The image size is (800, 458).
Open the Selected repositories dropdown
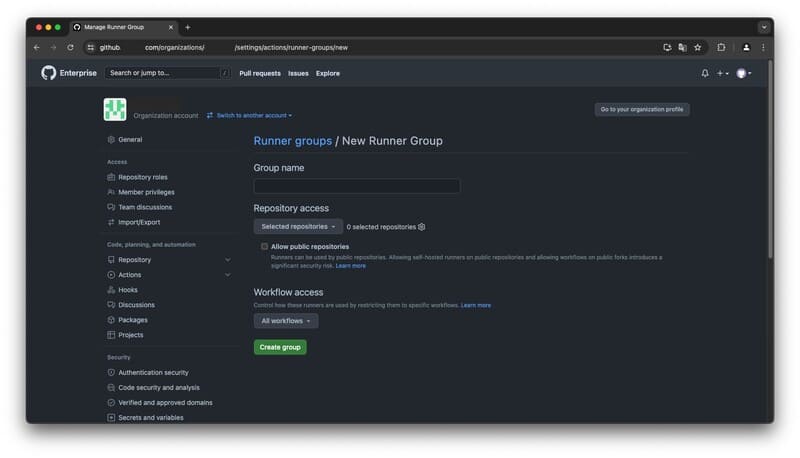click(x=298, y=227)
